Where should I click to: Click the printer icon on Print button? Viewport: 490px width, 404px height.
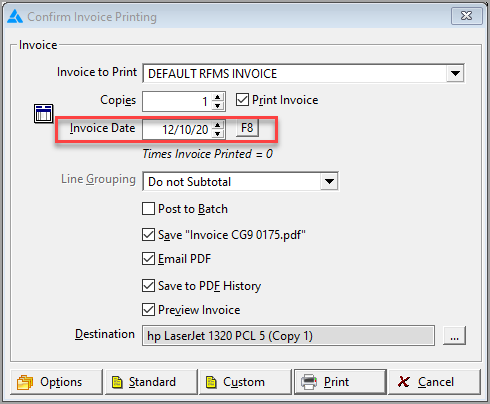click(309, 382)
